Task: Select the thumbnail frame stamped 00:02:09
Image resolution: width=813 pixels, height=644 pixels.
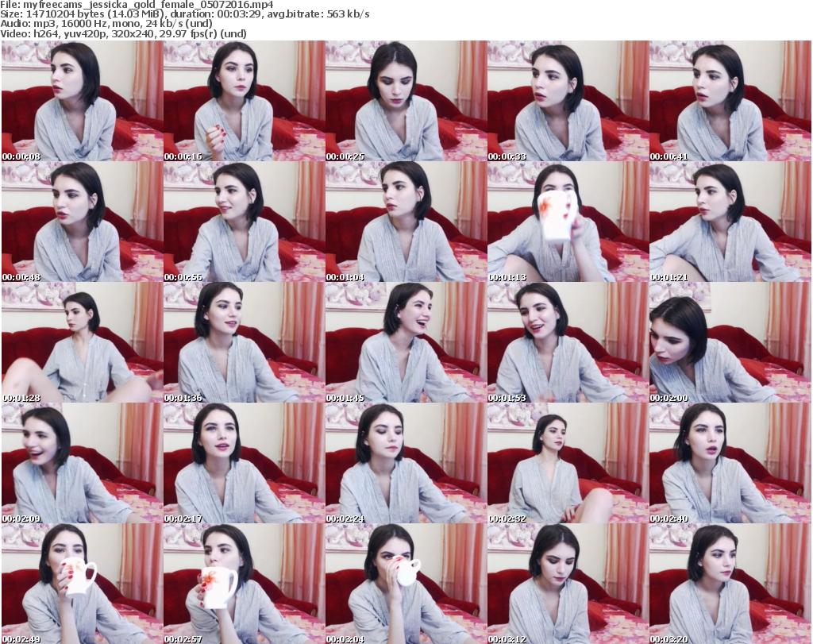Action: click(x=82, y=463)
